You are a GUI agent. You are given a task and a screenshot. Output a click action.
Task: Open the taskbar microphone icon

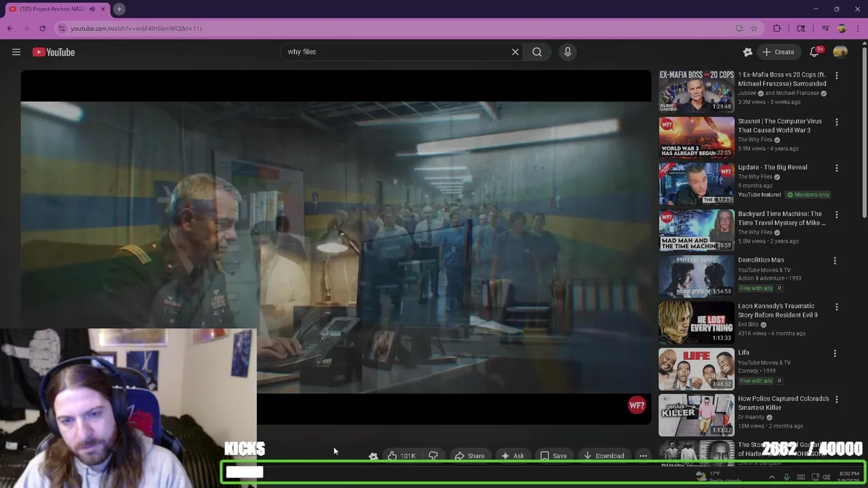(787, 477)
